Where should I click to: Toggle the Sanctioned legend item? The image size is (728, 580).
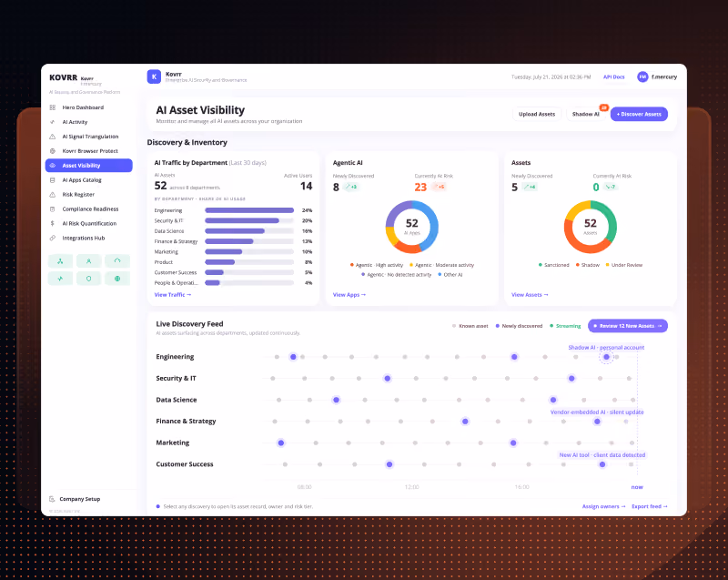click(553, 265)
